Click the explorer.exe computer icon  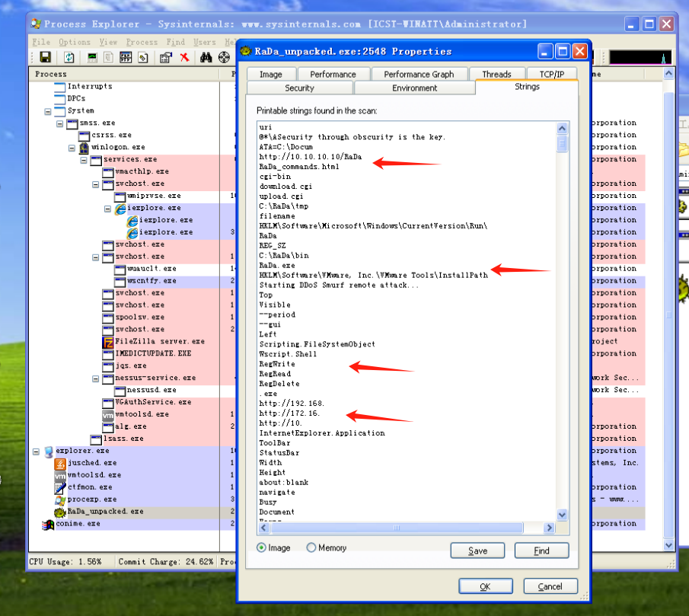click(x=48, y=452)
